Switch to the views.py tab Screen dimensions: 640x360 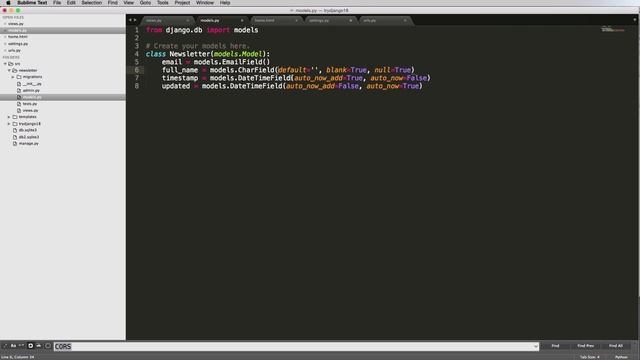(167, 20)
